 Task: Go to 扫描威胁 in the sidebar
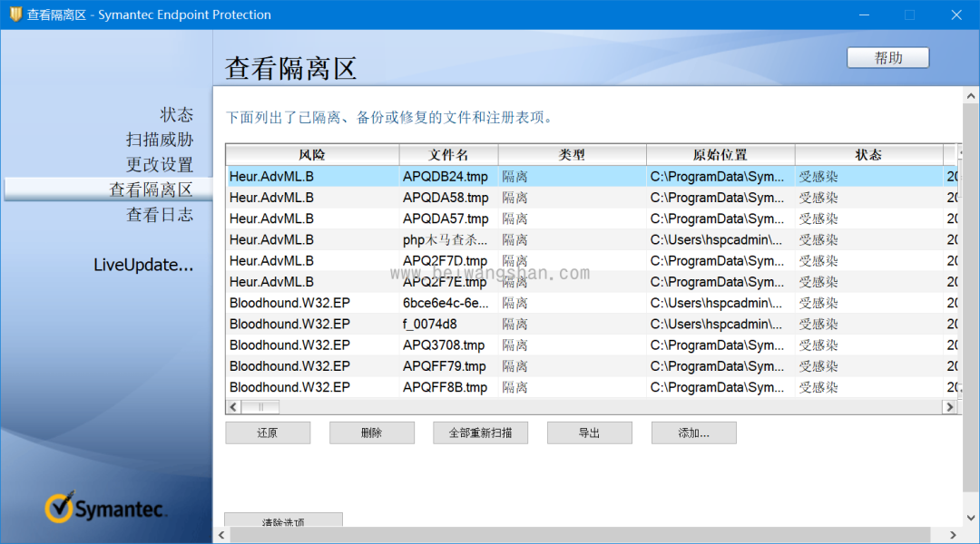pos(160,140)
